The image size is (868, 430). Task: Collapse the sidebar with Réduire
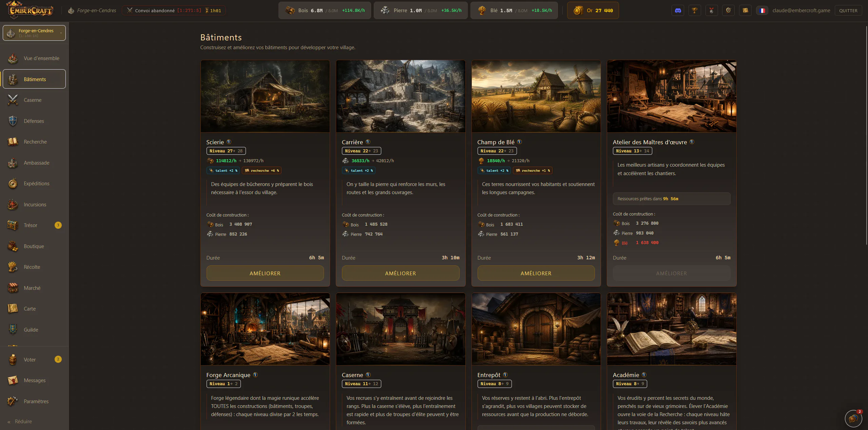click(x=20, y=422)
